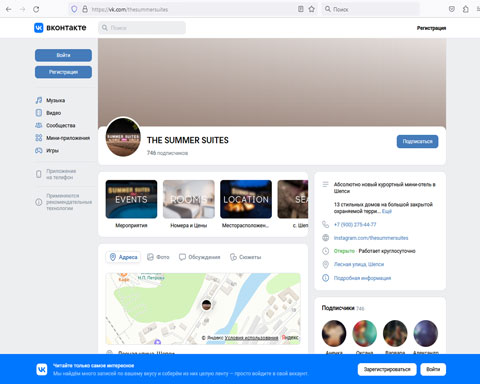The width and height of the screenshot is (480, 384).
Task: Open Подробная информация link
Action: coord(362,278)
